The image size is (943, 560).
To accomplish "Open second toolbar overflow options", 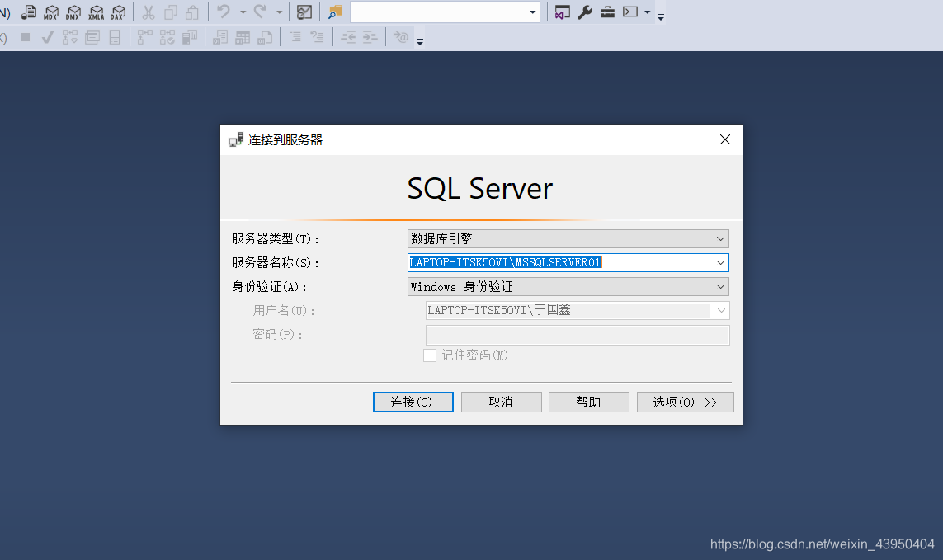I will pos(420,42).
